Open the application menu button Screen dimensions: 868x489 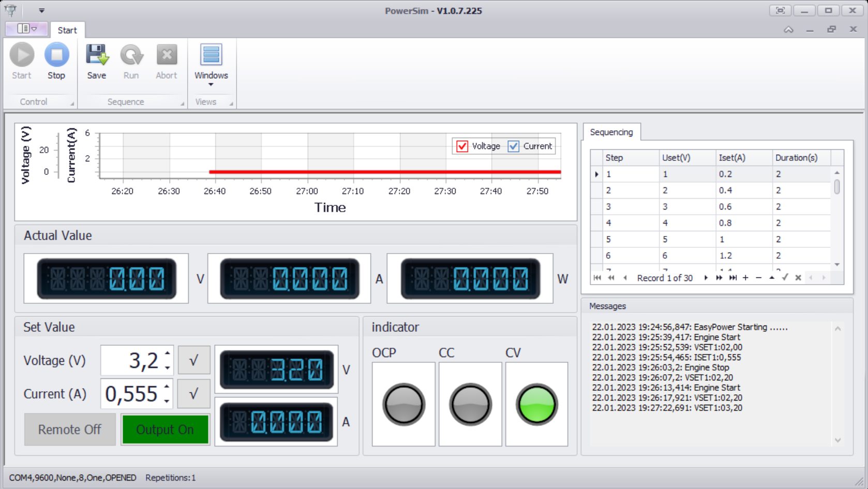[27, 28]
